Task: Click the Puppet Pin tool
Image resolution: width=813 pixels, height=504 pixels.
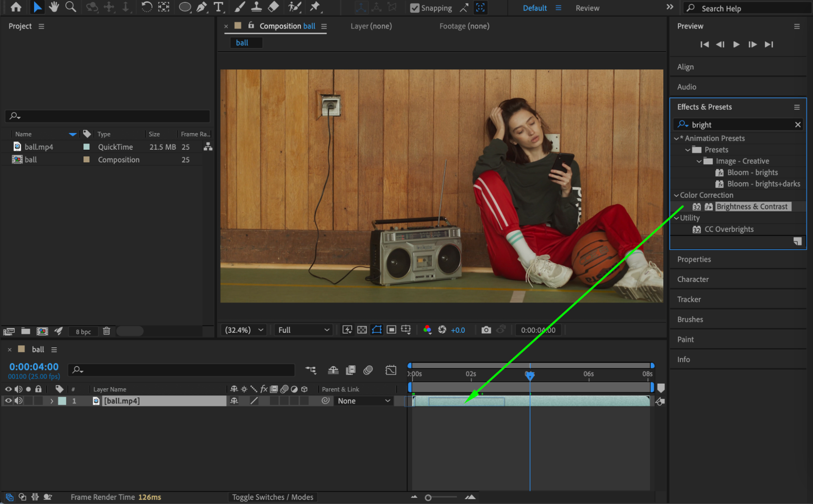Action: [x=315, y=7]
